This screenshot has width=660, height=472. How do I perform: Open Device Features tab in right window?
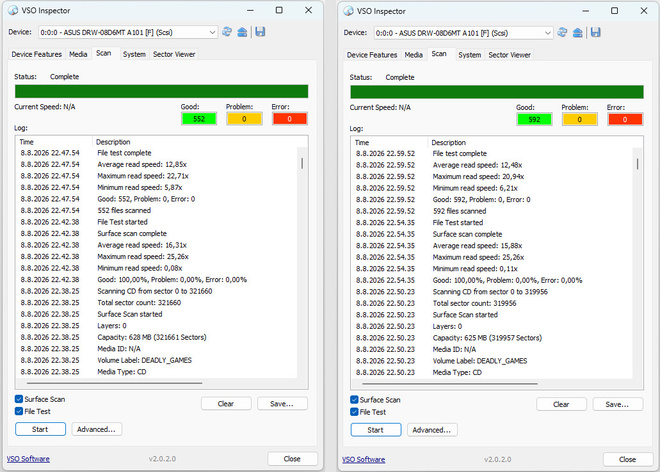[372, 55]
